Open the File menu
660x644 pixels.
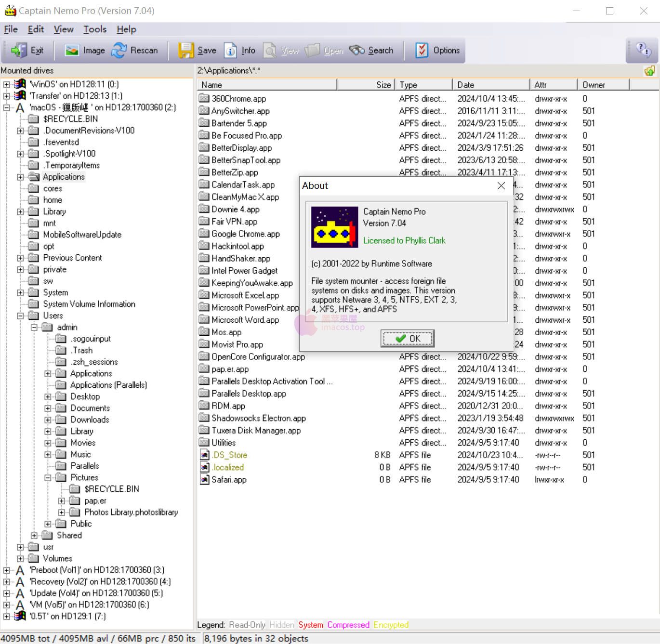click(x=11, y=29)
